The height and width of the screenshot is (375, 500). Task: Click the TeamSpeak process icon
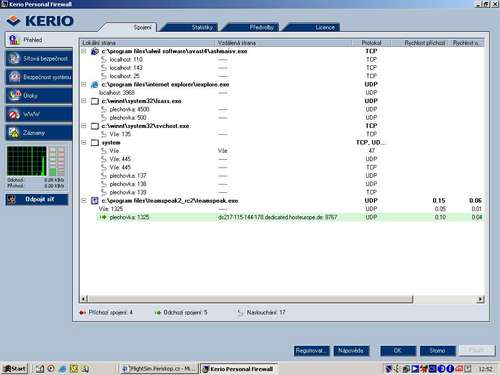(95, 201)
